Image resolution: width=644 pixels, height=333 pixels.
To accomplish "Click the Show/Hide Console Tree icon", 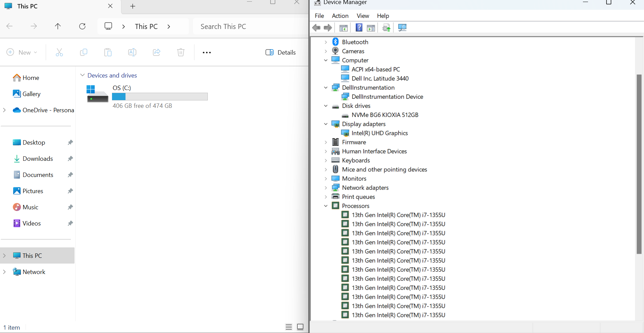I will click(343, 28).
